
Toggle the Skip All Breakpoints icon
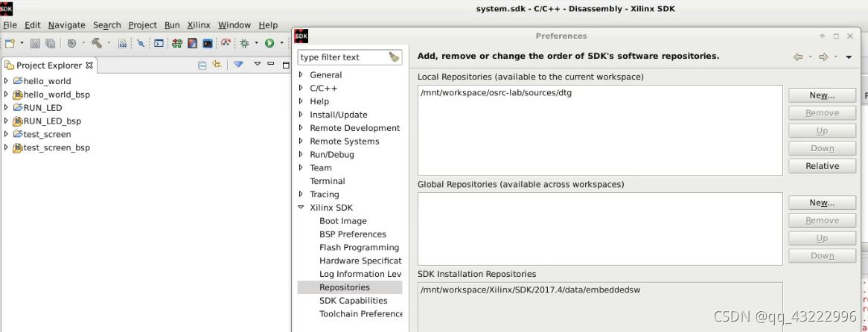(x=141, y=43)
